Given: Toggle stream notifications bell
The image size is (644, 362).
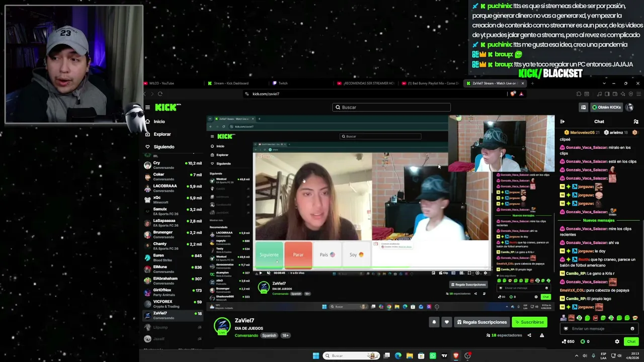Looking at the screenshot, I should click(x=434, y=322).
